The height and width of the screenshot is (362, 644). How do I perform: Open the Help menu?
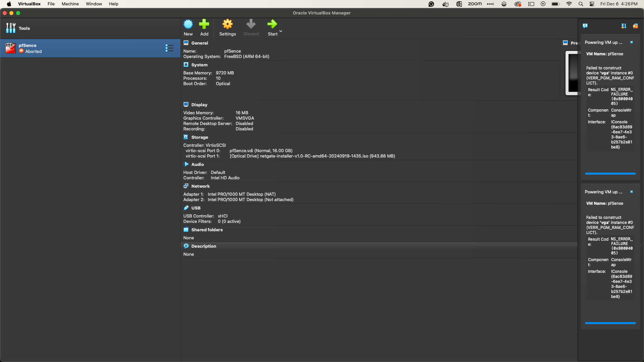(x=113, y=4)
